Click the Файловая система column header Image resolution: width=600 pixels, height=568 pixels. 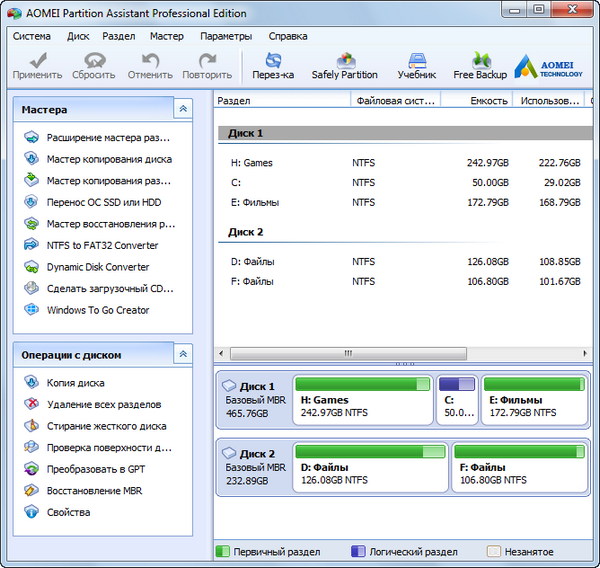(395, 101)
